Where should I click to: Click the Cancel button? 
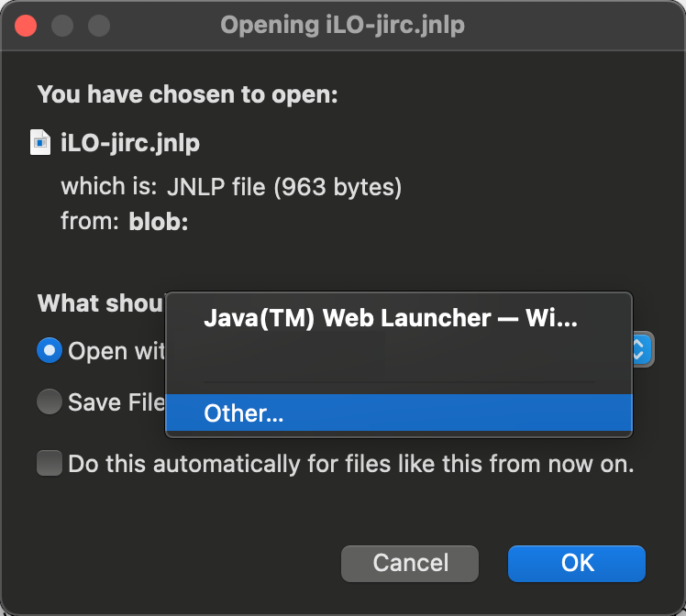click(410, 563)
